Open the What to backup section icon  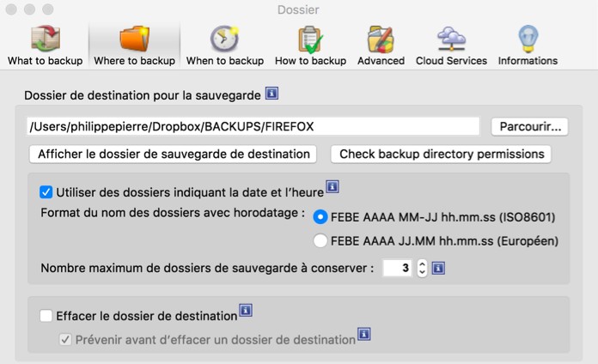[x=45, y=39]
